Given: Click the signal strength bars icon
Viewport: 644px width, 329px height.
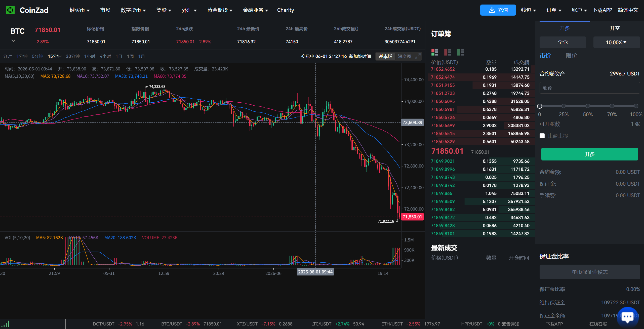Looking at the screenshot, I should point(5,324).
